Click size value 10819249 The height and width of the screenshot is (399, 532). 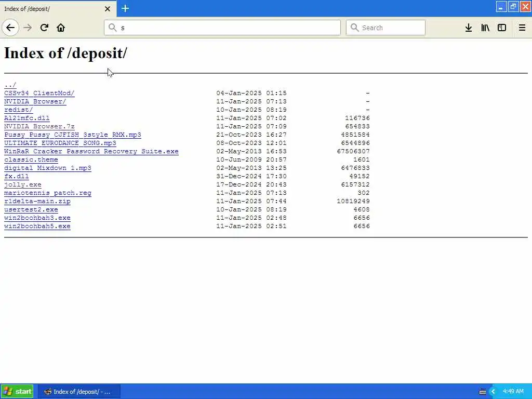coord(353,201)
